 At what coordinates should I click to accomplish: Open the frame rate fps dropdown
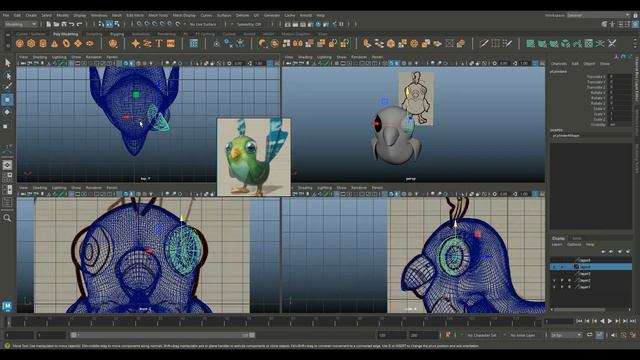click(566, 335)
